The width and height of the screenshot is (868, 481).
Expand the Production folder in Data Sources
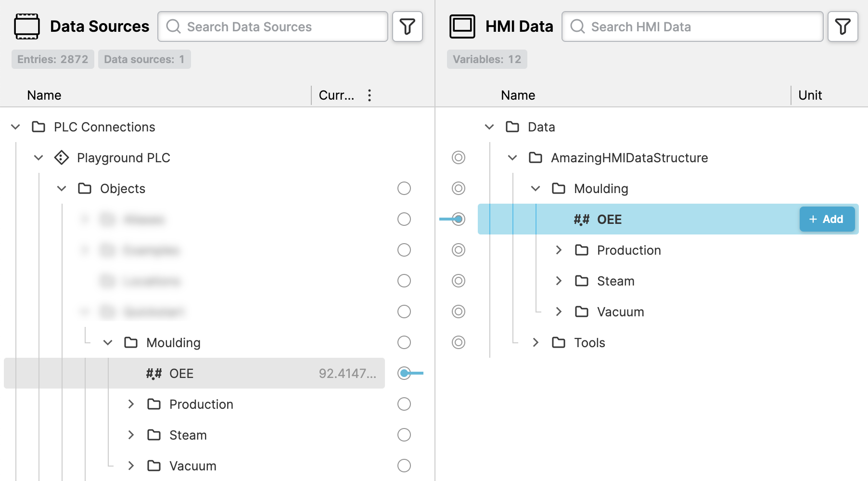pos(131,404)
